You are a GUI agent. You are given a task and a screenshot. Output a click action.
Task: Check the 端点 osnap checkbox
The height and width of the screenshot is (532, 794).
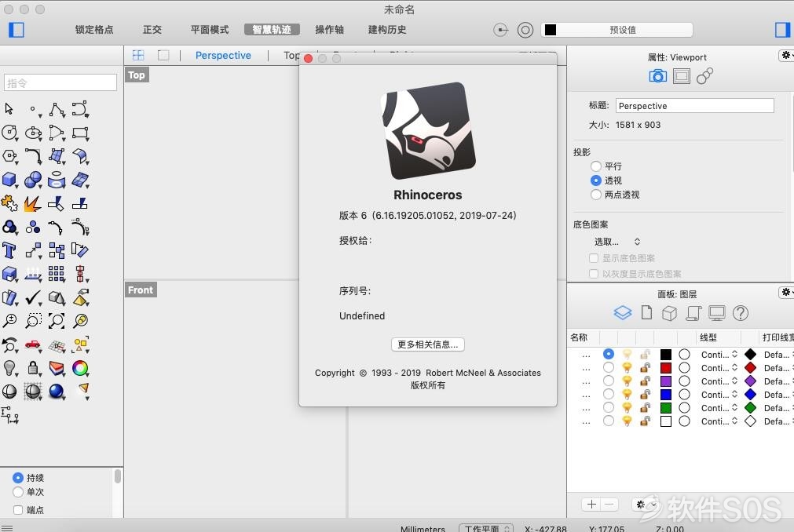(x=18, y=510)
